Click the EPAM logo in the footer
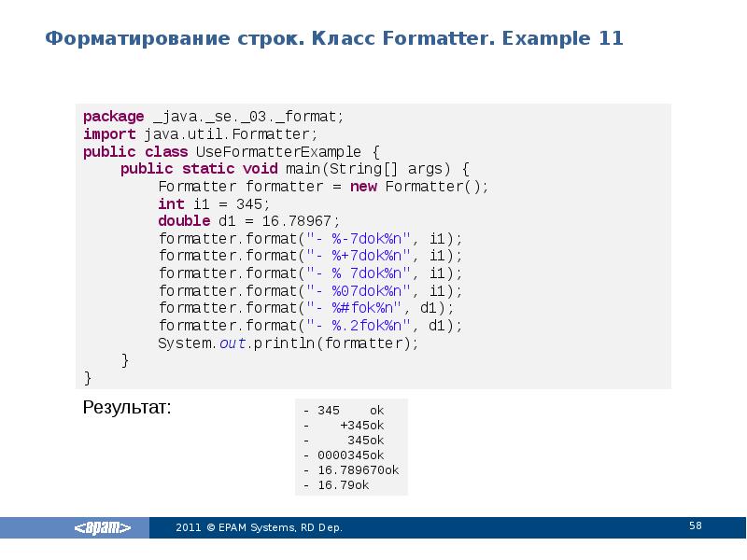Image resolution: width=747 pixels, height=560 pixels. pyautogui.click(x=103, y=527)
